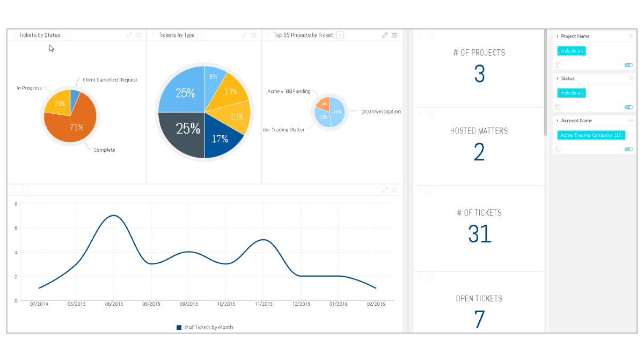
Task: Open the hamburger menu on Tickets by Type widget
Action: click(254, 35)
